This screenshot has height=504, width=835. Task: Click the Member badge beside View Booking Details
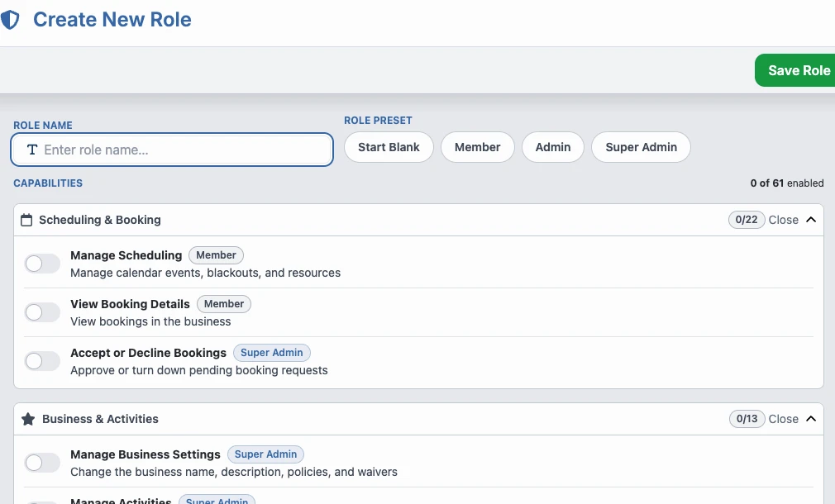pyautogui.click(x=224, y=304)
